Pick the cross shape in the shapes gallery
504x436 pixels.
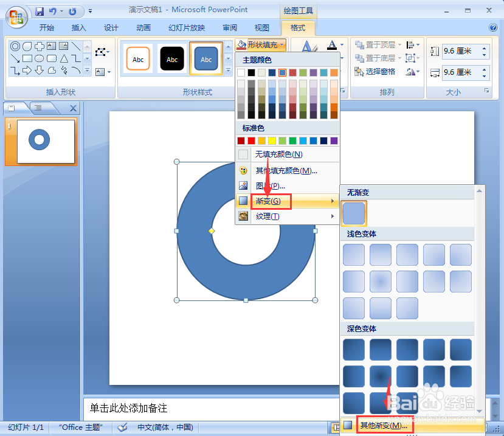40,46
